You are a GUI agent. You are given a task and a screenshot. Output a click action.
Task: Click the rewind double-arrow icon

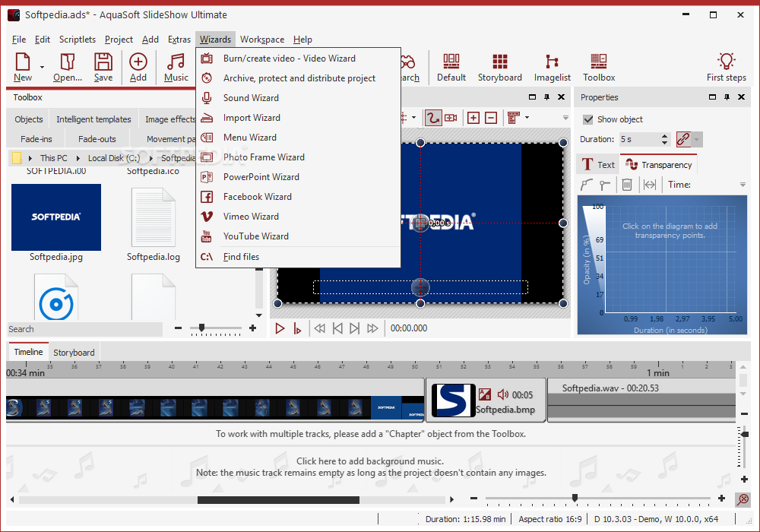(x=319, y=328)
